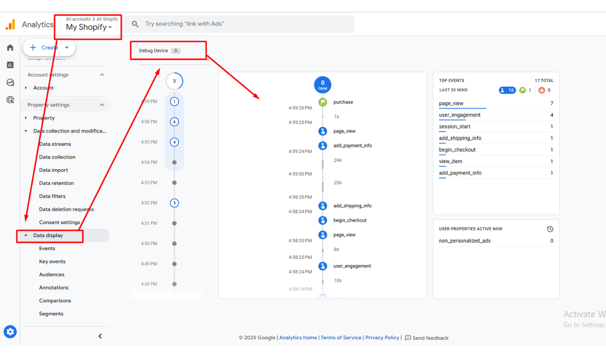Open the Privacy Policy link
The width and height of the screenshot is (606, 364).
(x=382, y=337)
